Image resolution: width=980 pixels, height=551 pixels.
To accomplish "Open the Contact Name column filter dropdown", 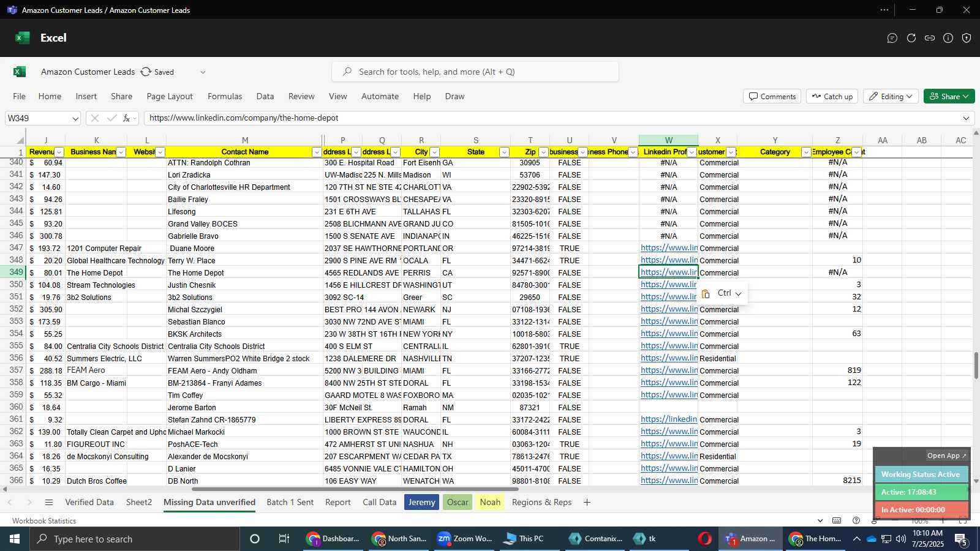I will [317, 152].
